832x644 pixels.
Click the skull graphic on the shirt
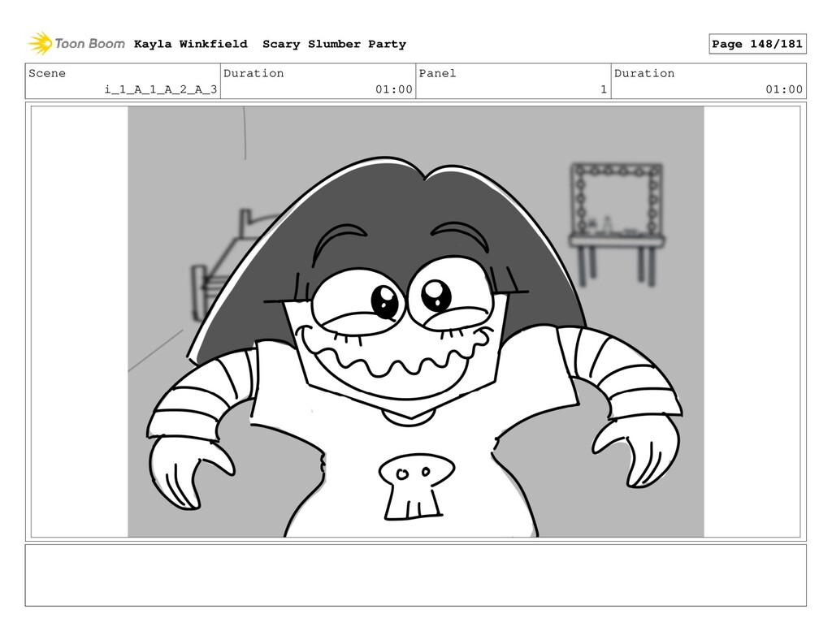coord(417,486)
